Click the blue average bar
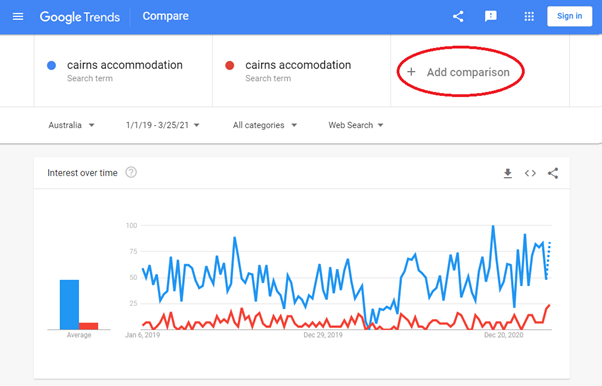 pyautogui.click(x=69, y=305)
